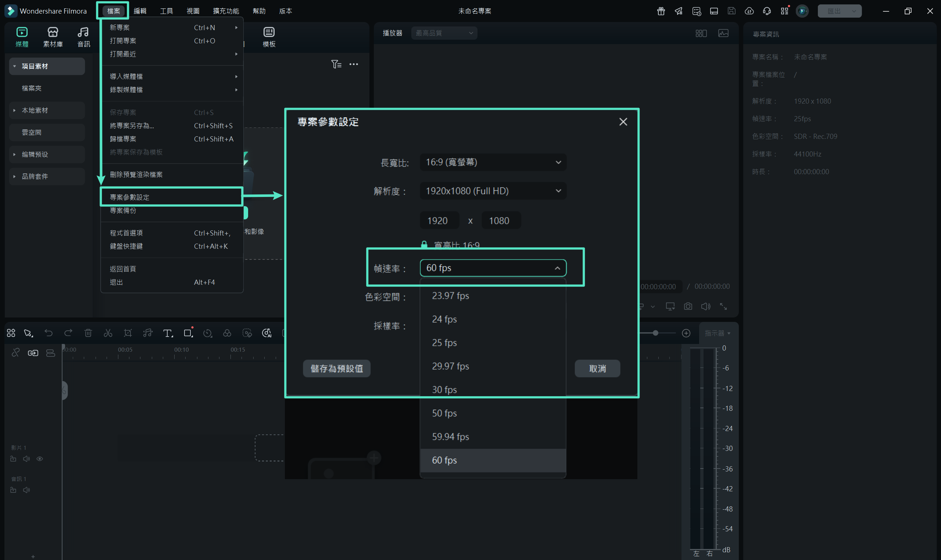Collapse the project material section
This screenshot has width=941, height=560.
pyautogui.click(x=14, y=67)
